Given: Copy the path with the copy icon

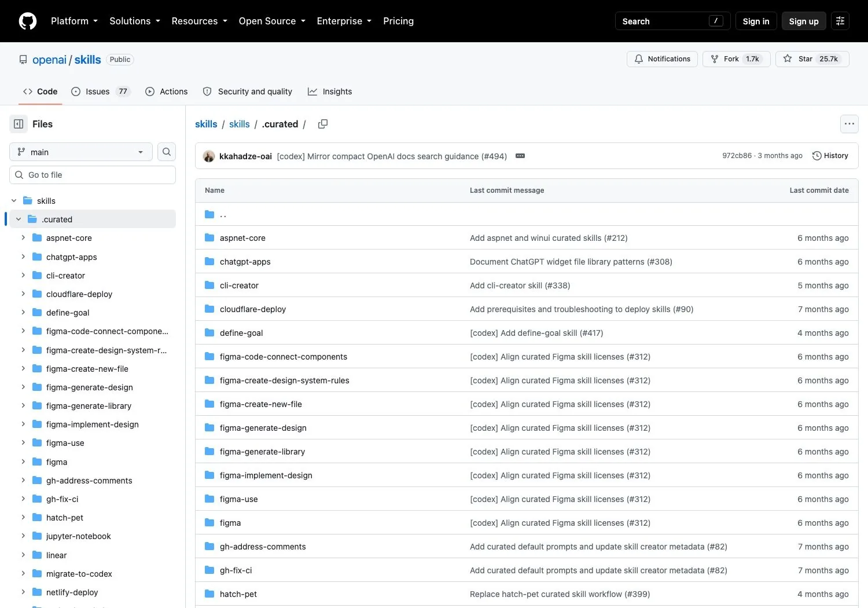Looking at the screenshot, I should click(x=323, y=124).
